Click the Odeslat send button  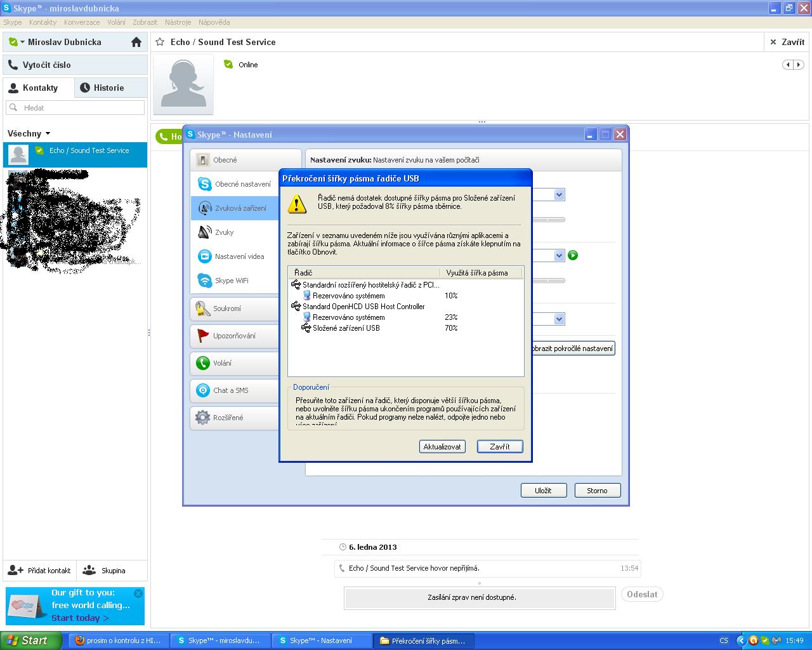[642, 595]
